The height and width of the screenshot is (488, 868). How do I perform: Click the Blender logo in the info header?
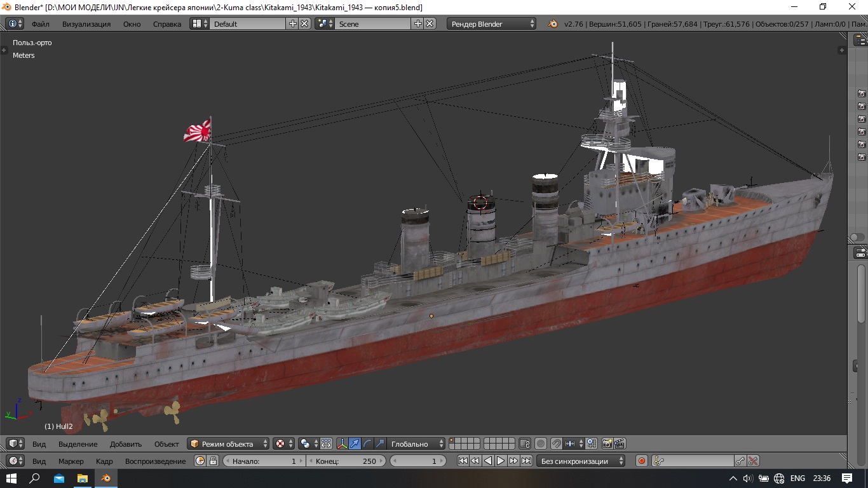point(553,24)
